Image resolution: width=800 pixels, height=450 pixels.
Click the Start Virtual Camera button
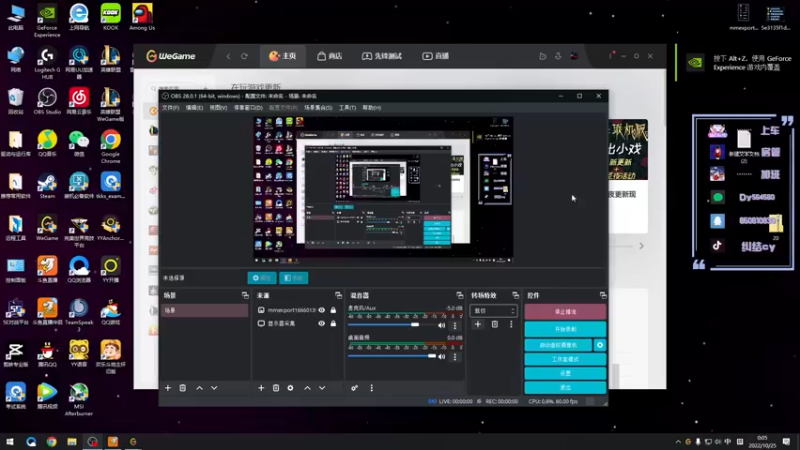tap(558, 345)
